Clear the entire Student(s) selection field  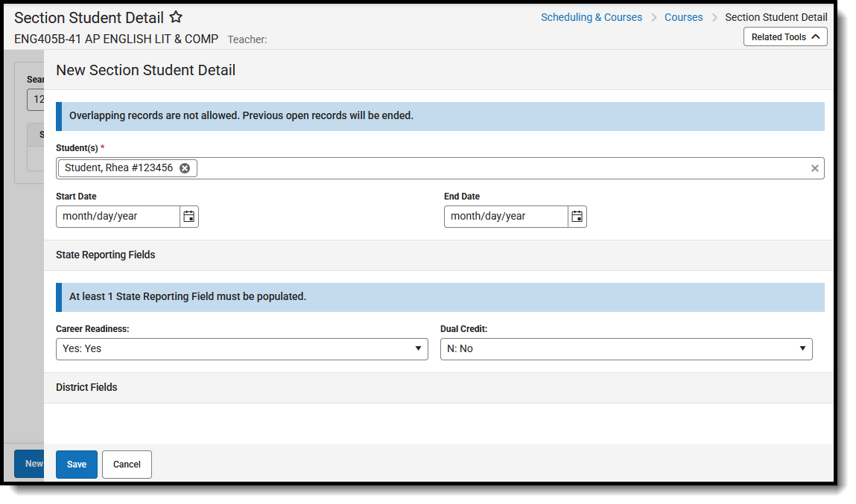[814, 168]
